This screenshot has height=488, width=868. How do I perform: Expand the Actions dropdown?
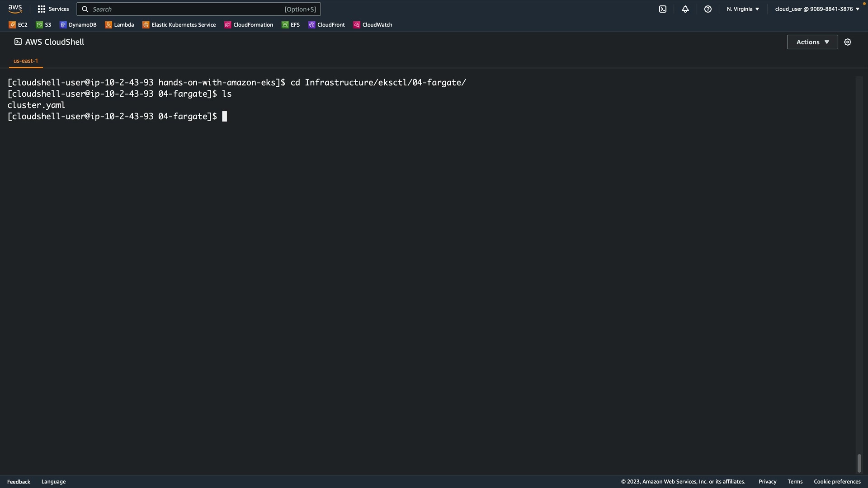[812, 42]
